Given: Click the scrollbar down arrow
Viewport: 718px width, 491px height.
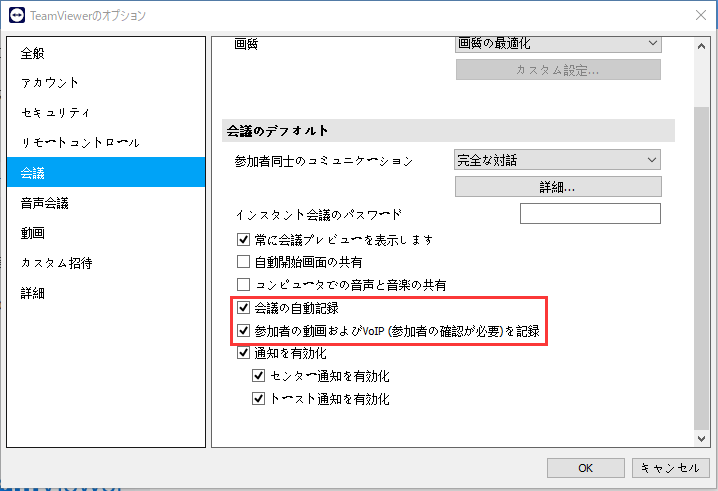Looking at the screenshot, I should coord(701,438).
